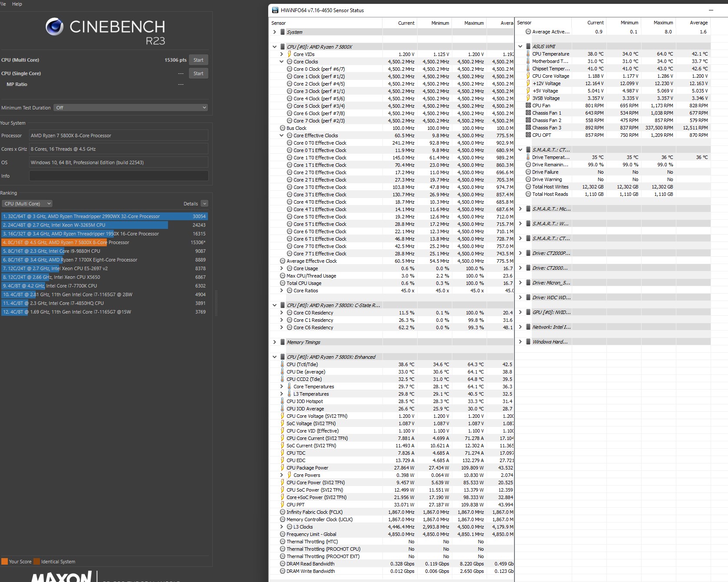Click the Cinebench sphere logo

pos(55,27)
